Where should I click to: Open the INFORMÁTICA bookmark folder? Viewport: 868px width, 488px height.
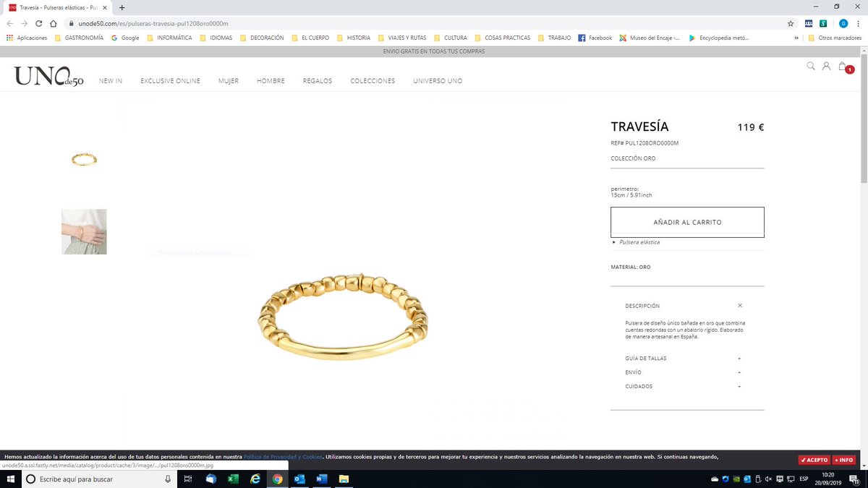point(169,38)
